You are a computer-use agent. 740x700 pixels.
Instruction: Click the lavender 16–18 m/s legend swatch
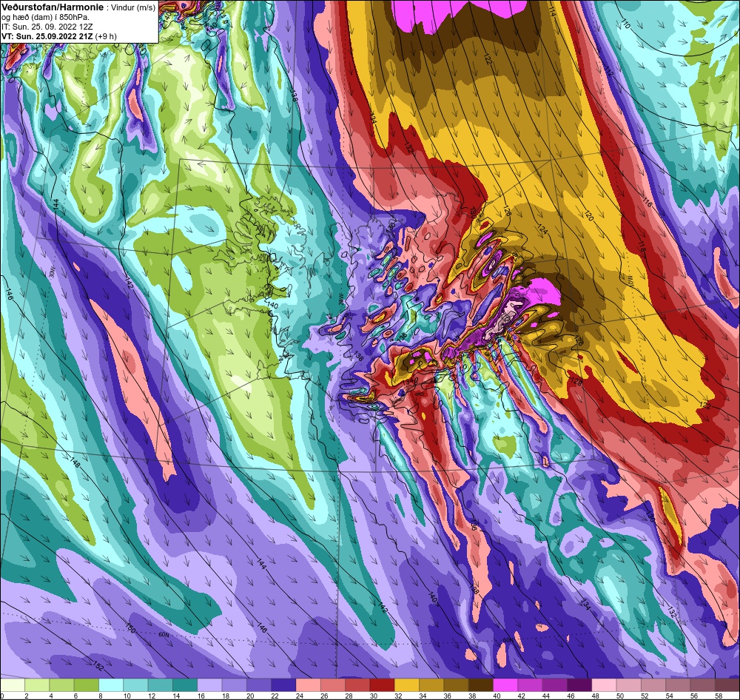pyautogui.click(x=209, y=685)
